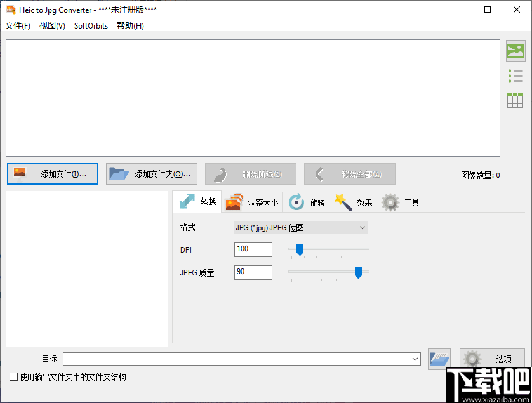Switch to list view using sidebar list icon

[515, 76]
